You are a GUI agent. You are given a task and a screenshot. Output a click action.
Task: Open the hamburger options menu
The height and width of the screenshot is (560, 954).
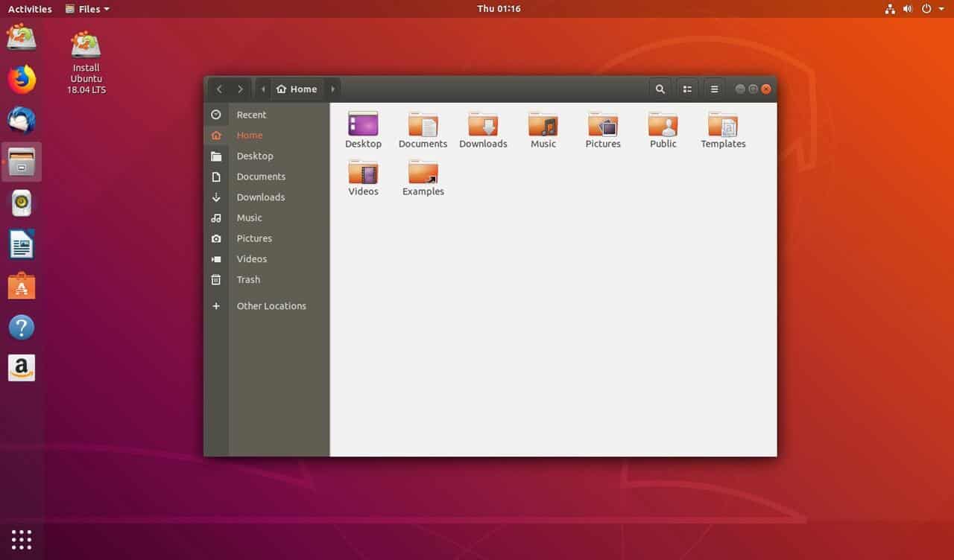coord(714,88)
